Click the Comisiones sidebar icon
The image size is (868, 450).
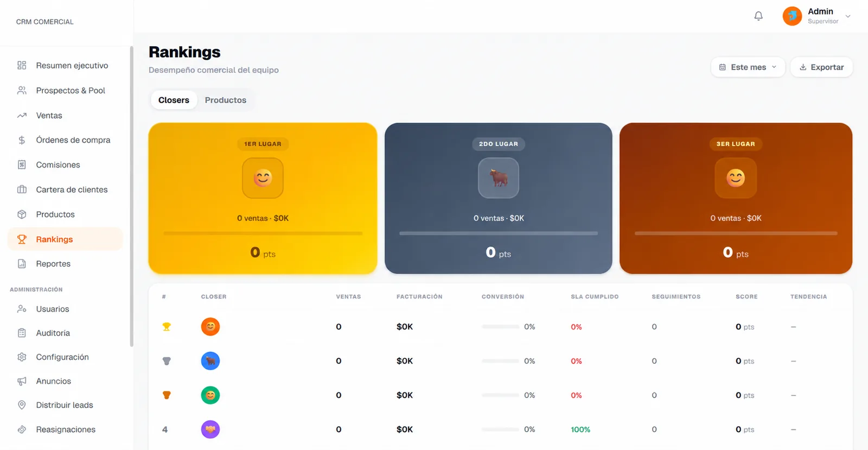(x=22, y=164)
